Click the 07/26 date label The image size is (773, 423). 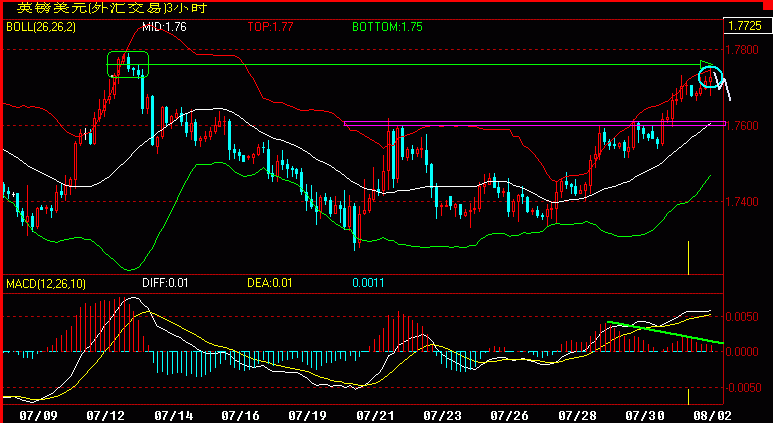508,415
